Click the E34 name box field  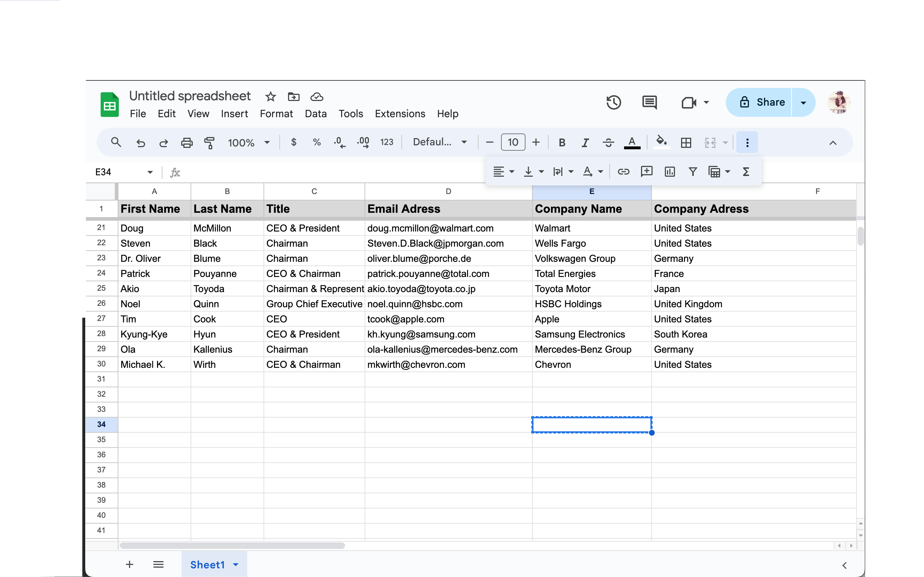pos(118,172)
